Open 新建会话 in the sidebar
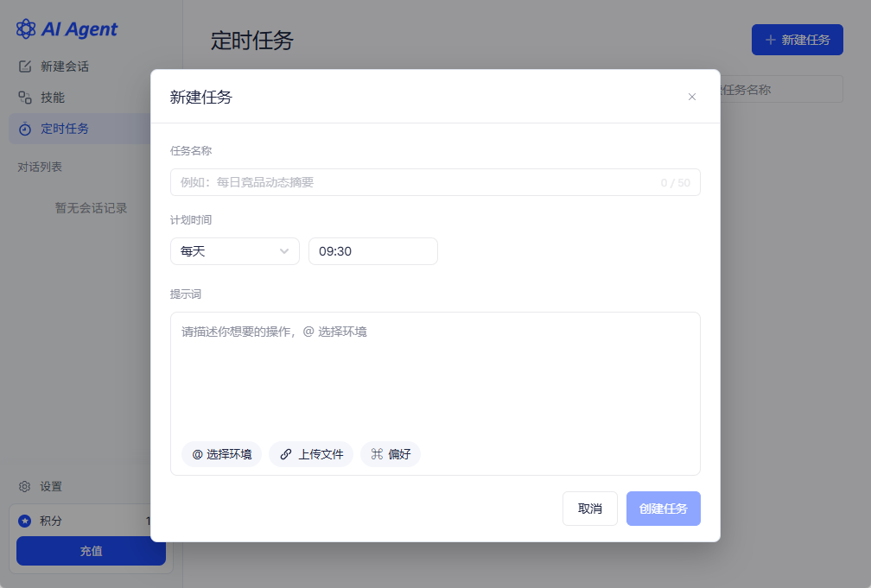Screen dimensions: 871x588 click(x=79, y=66)
